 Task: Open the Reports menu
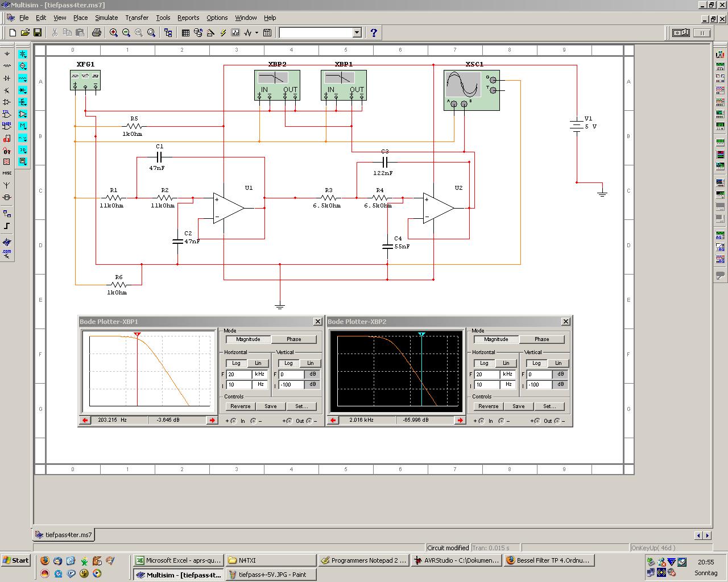[x=188, y=18]
